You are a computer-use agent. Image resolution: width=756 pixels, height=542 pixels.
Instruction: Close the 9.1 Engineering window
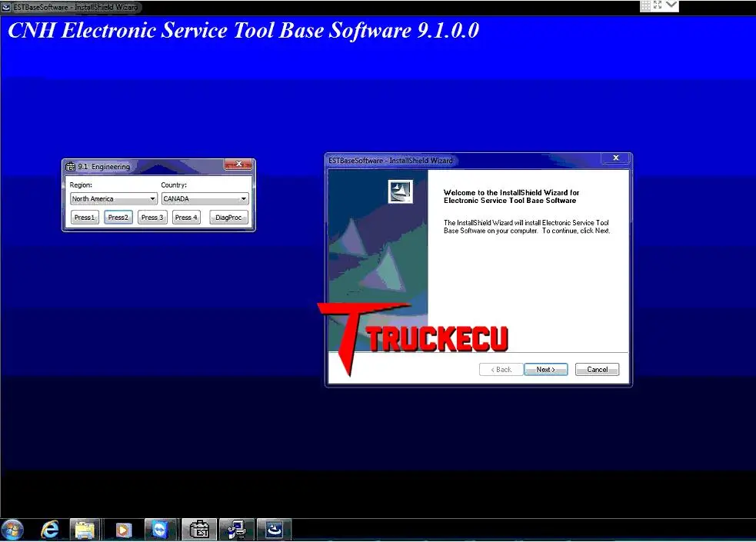238,165
